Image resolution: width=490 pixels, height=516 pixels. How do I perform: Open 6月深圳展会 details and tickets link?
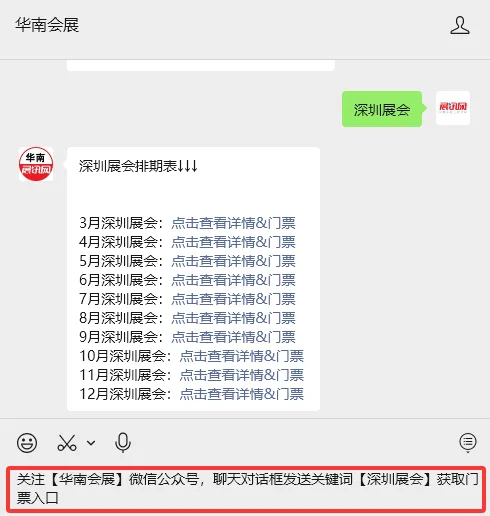click(233, 280)
